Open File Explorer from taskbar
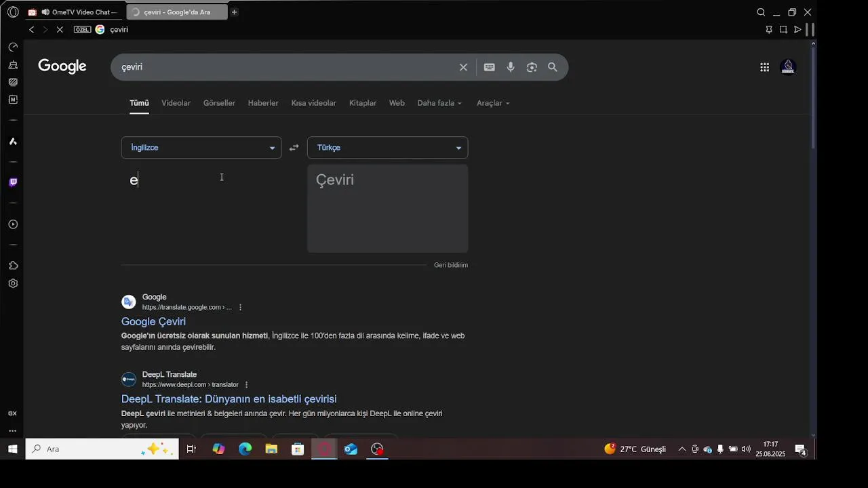868x488 pixels. click(271, 449)
